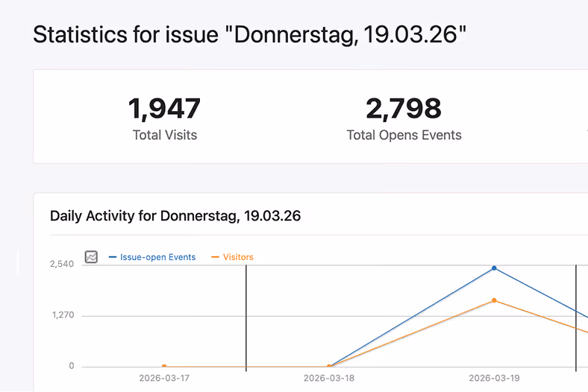
Task: Click the 2,540 y-axis value
Action: tap(62, 264)
